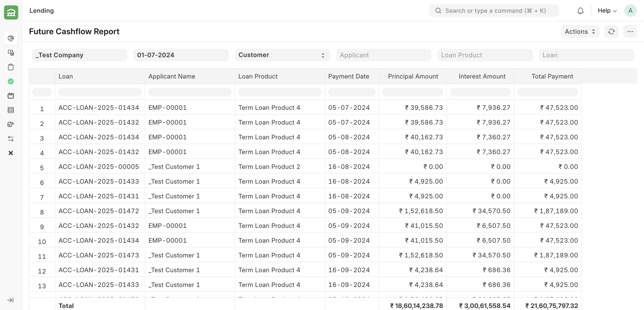Screen dimensions: 644x310
Task: Select ACC-LOAN-2025-01472 in row 8
Action: pyautogui.click(x=99, y=211)
